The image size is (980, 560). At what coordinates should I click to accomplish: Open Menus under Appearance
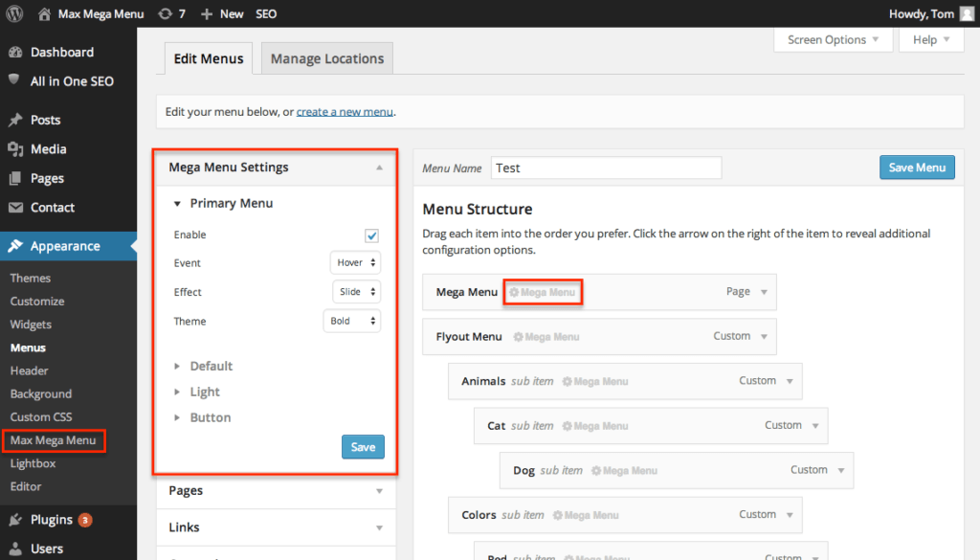(28, 347)
